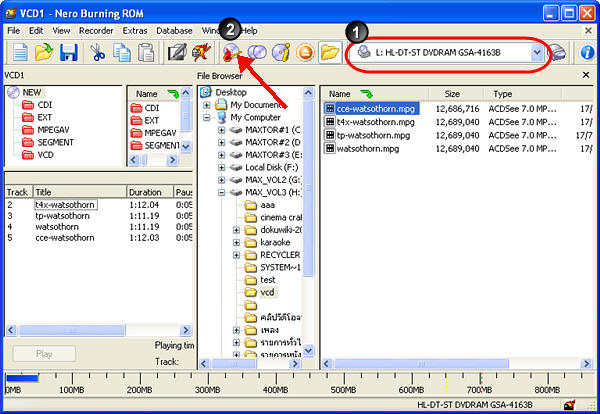This screenshot has width=600, height=414.
Task: Open the Database menu
Action: tap(174, 31)
